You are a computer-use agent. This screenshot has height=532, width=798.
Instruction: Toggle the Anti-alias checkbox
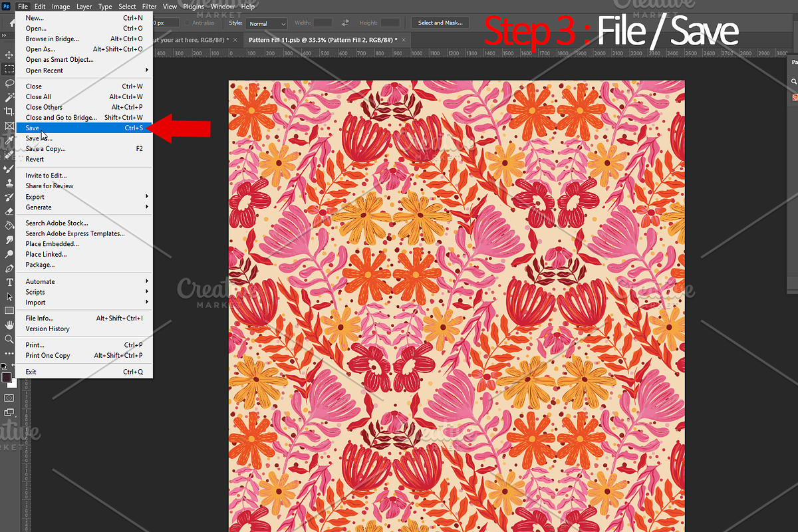coord(188,23)
